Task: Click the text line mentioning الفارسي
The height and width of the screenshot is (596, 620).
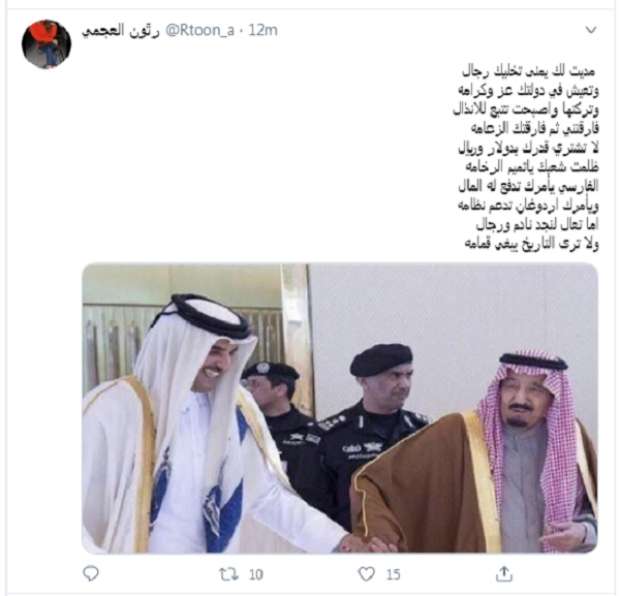Action: [528, 186]
